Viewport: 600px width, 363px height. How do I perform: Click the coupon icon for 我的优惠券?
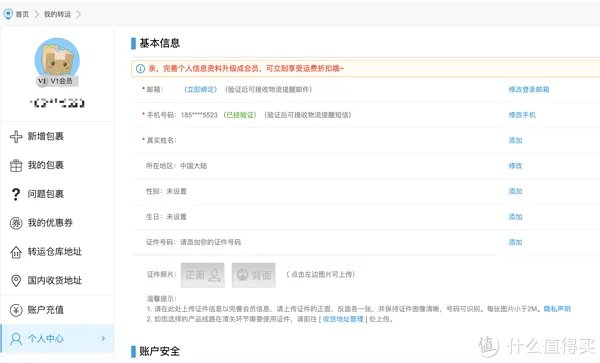(16, 223)
